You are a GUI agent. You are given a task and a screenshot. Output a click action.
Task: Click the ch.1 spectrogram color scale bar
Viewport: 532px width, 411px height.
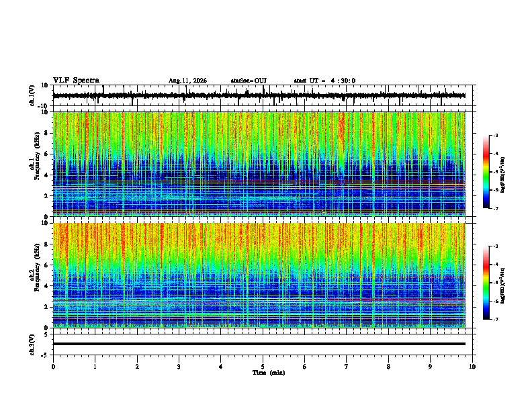(x=486, y=172)
